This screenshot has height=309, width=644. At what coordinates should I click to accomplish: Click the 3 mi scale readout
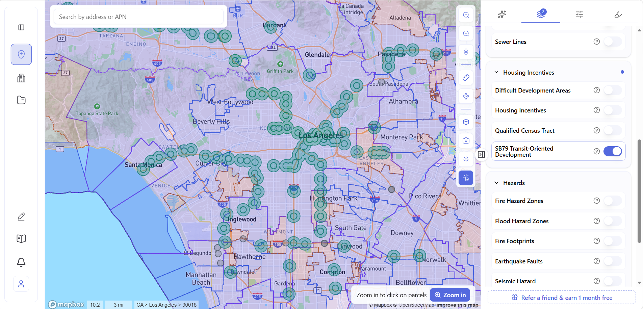pos(119,305)
